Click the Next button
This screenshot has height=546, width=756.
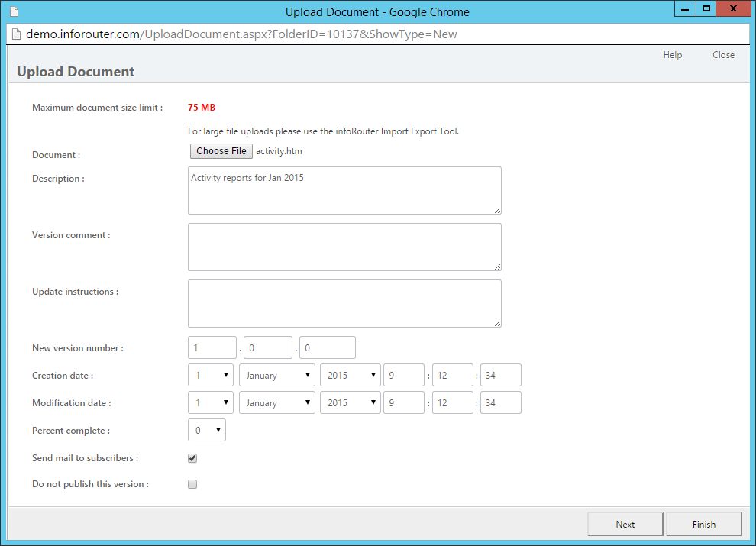pos(625,525)
